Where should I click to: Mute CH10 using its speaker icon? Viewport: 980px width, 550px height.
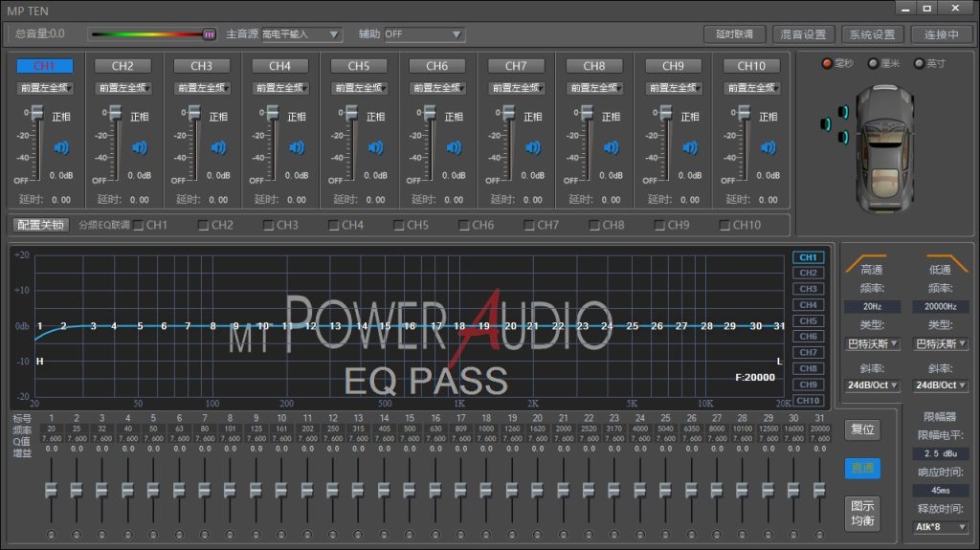pos(768,147)
